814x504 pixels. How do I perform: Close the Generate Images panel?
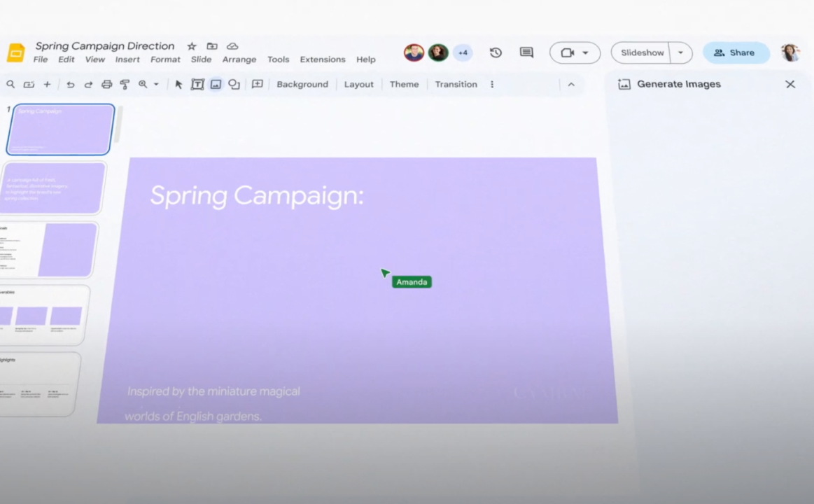790,84
